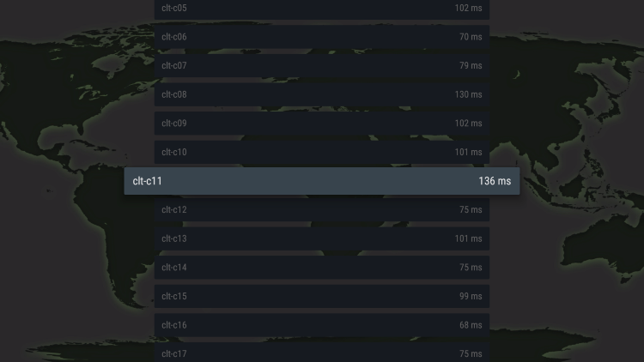644x362 pixels.
Task: Click the 101 ms latency beside clt-c10
Action: click(x=468, y=152)
